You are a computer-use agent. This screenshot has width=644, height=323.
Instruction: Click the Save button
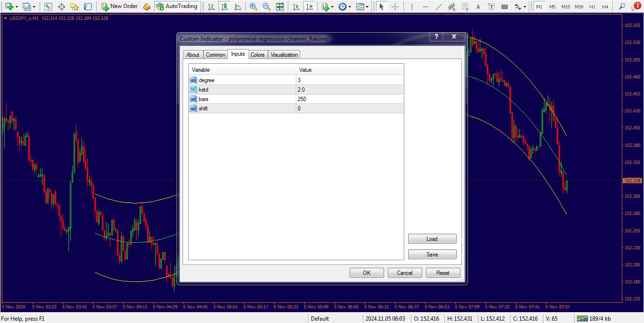point(432,255)
